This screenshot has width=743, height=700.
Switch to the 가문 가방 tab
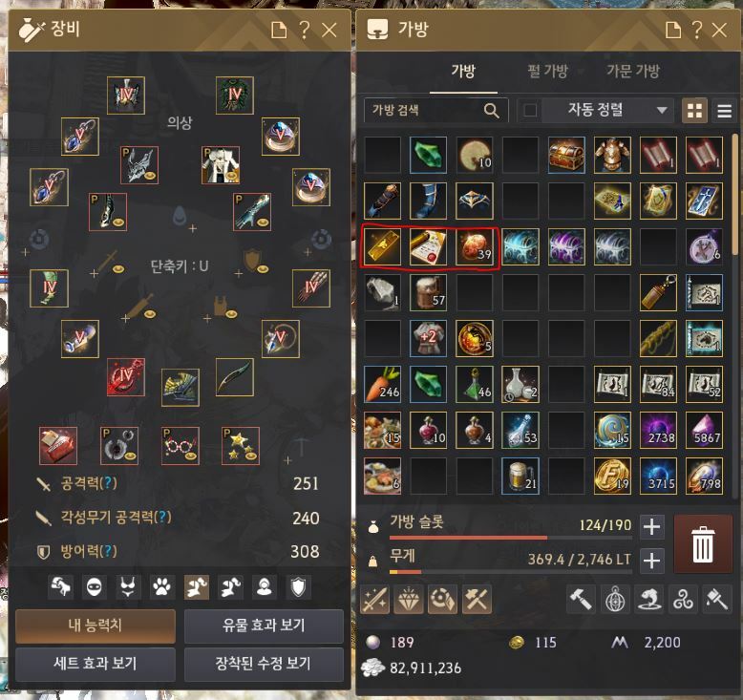click(632, 71)
